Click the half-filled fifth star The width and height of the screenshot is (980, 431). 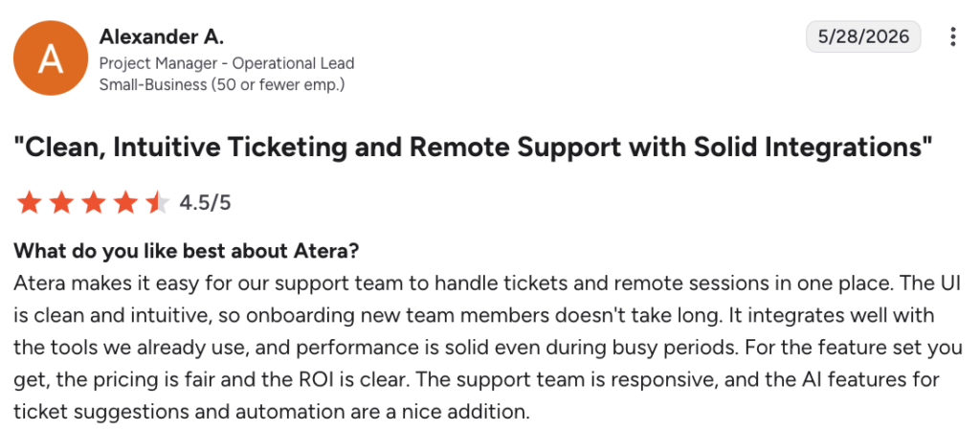tap(158, 203)
